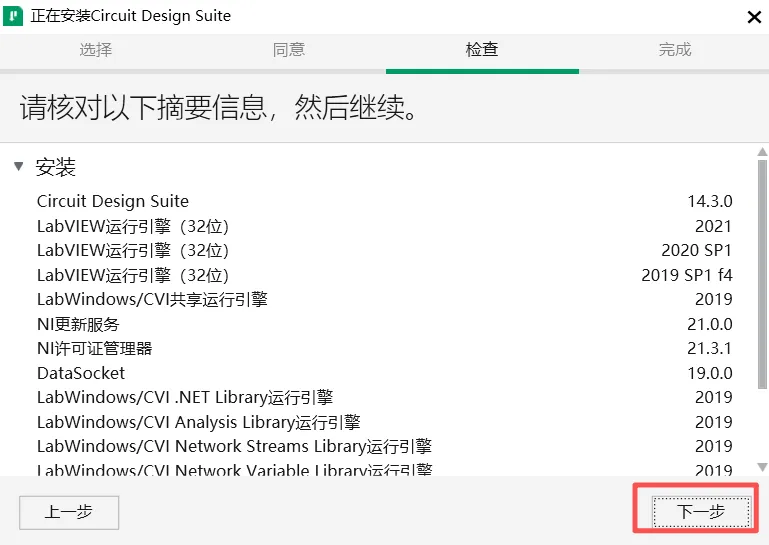
Task: Click the 下一步 button to continue
Action: pos(701,512)
